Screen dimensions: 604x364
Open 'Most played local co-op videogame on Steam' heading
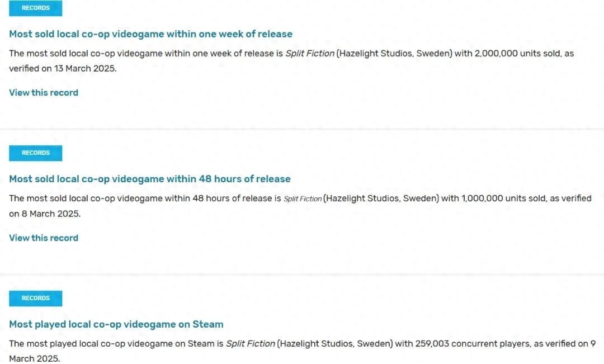116,324
